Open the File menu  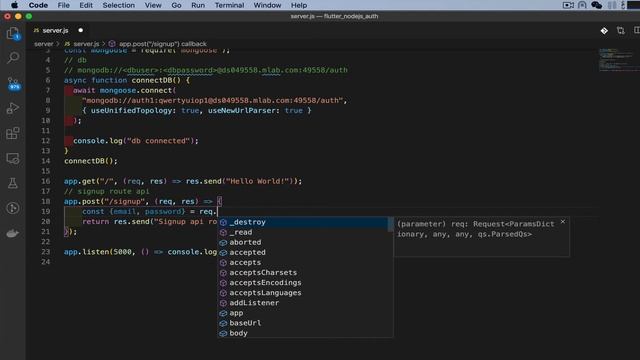[x=63, y=5]
